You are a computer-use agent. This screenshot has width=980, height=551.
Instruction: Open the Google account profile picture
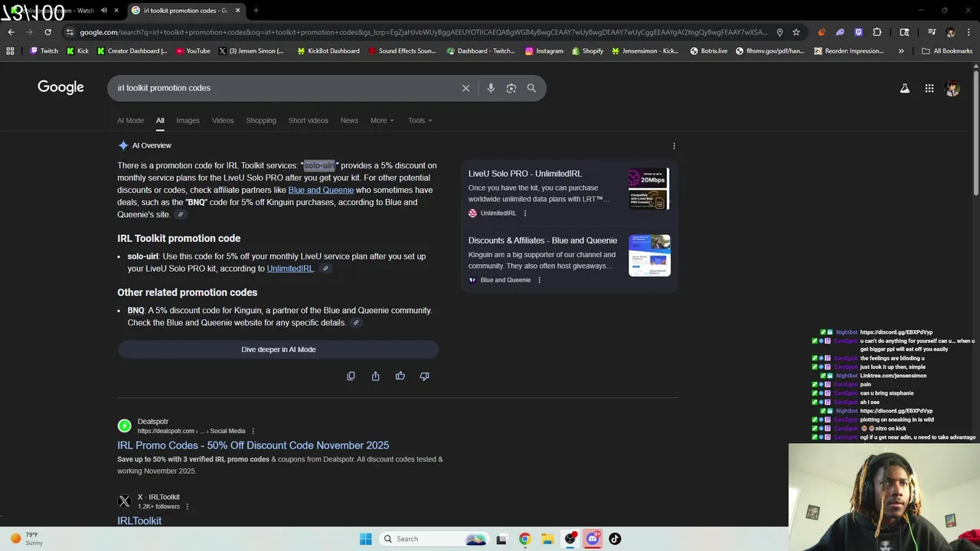tap(952, 88)
